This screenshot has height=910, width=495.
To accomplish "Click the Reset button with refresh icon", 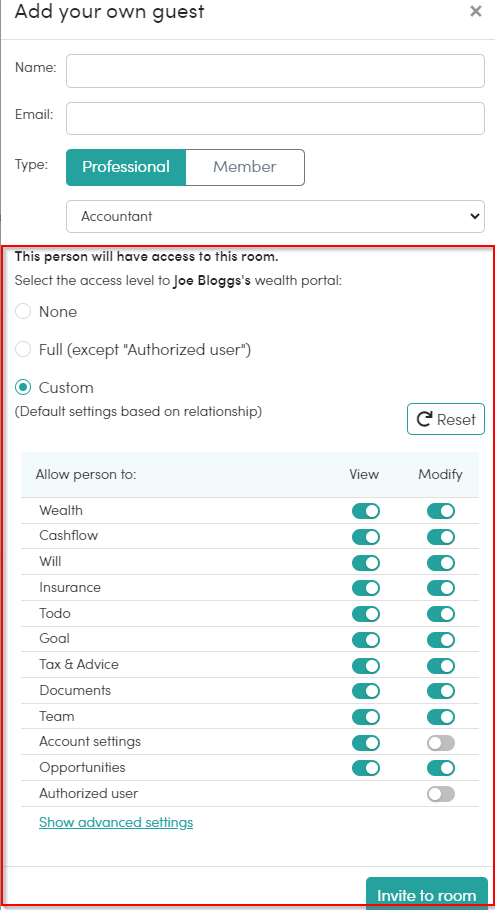I will pyautogui.click(x=446, y=419).
